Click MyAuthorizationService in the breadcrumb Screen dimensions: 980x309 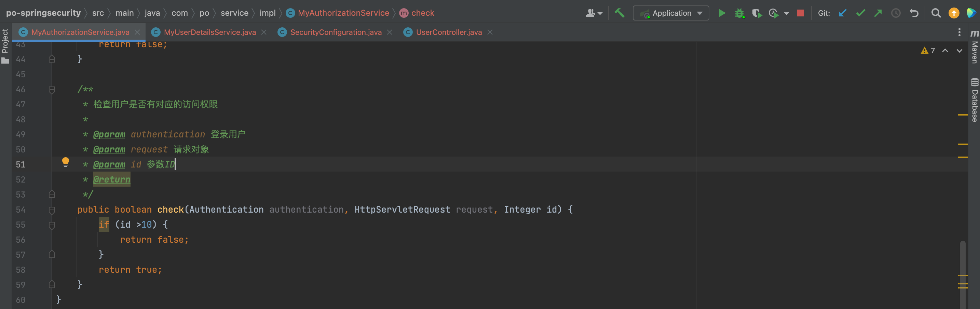(343, 13)
